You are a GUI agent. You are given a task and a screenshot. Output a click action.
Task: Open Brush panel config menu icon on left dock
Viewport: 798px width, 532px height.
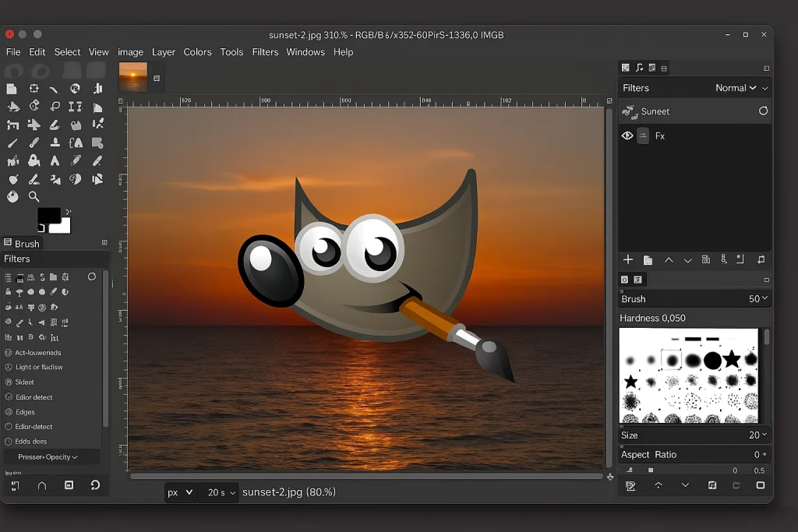(x=104, y=242)
